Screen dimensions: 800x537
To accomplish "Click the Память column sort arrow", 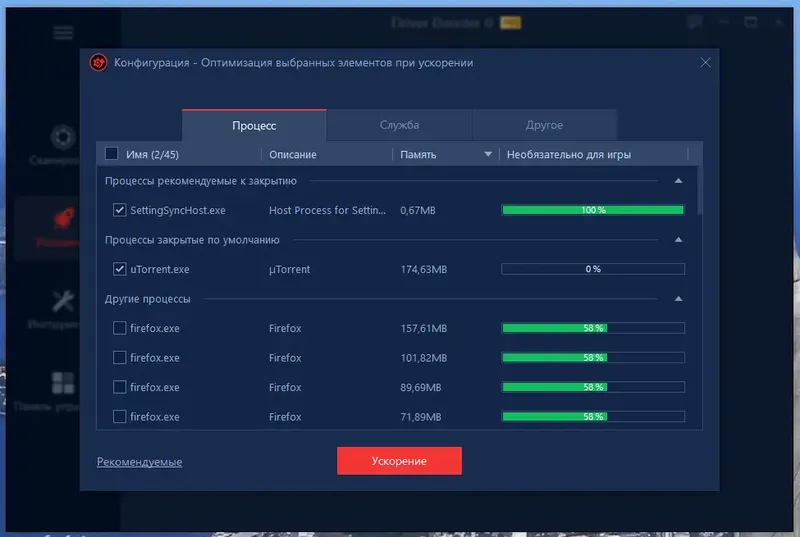I will point(488,154).
